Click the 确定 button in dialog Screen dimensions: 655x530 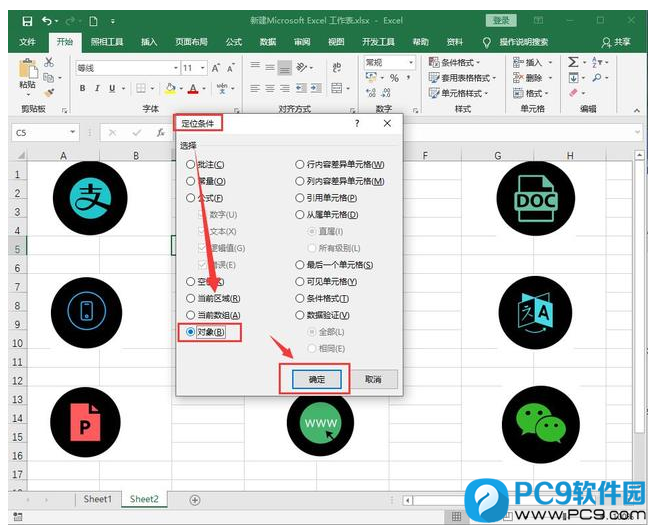click(317, 379)
